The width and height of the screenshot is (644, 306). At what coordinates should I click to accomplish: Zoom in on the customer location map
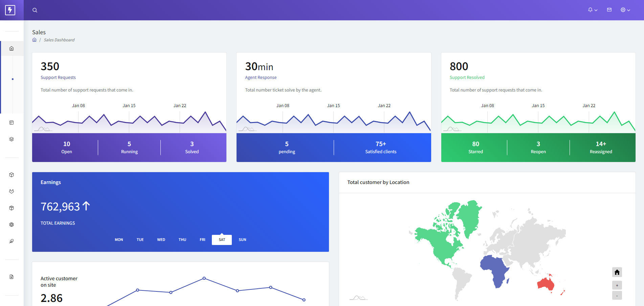pyautogui.click(x=617, y=285)
